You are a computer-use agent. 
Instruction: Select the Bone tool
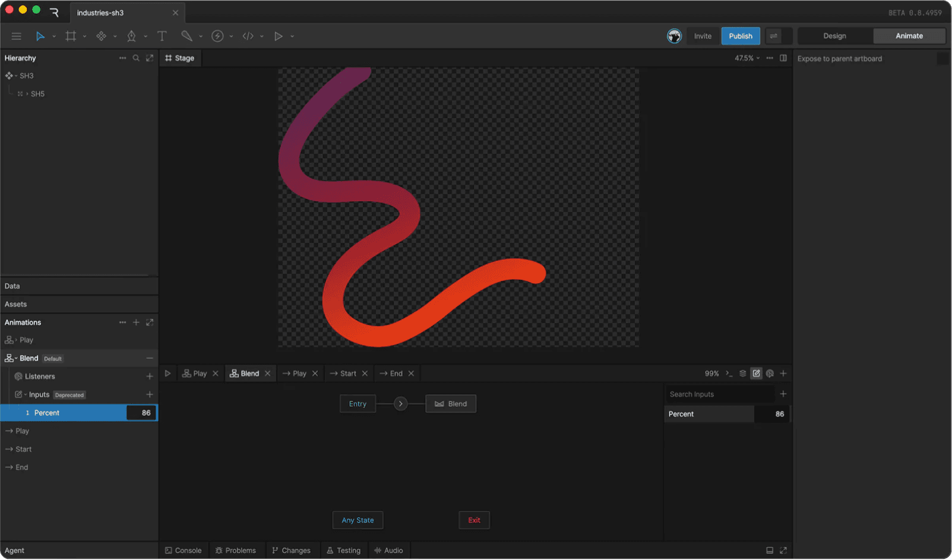coord(186,36)
